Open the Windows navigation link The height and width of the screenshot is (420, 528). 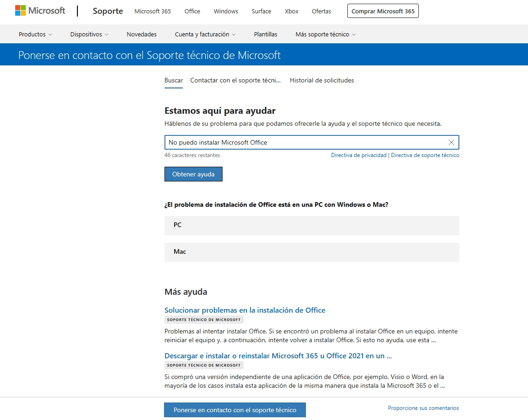click(x=226, y=11)
